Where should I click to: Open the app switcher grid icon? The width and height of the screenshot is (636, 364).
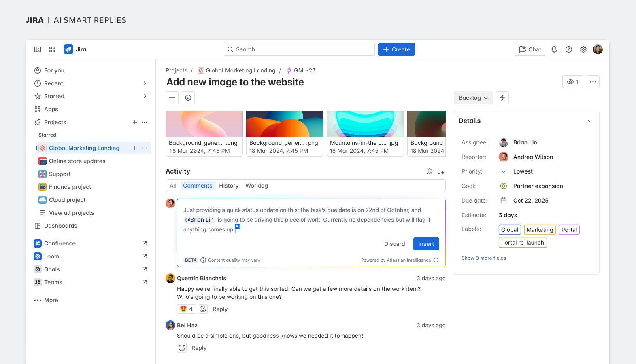(x=52, y=49)
